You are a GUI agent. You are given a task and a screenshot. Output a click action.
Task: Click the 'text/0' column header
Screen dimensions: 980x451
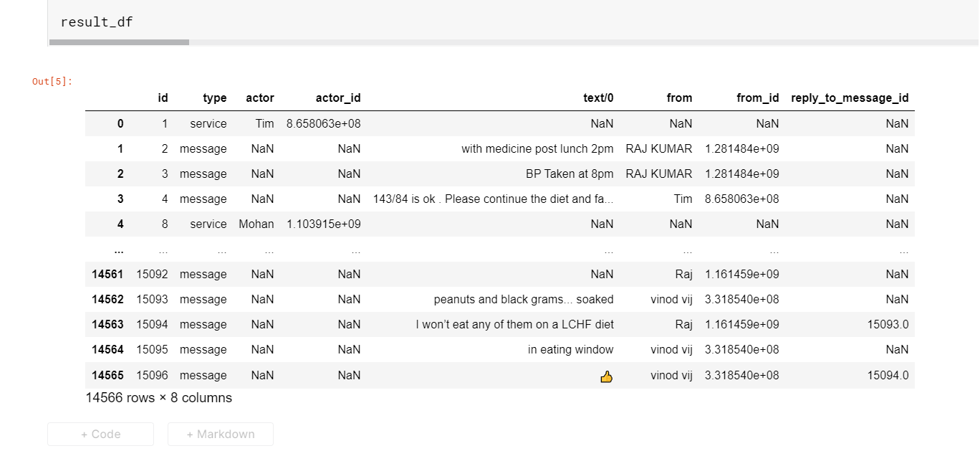(598, 98)
